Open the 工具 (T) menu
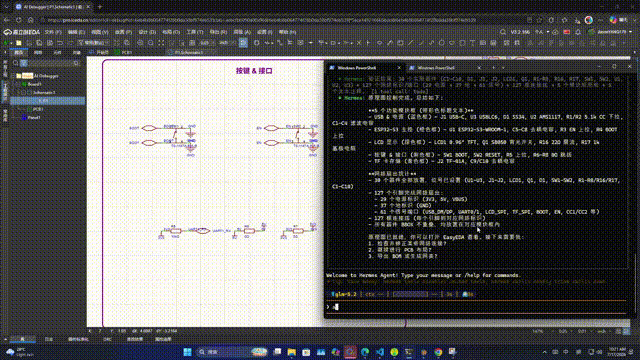Image resolution: width=640 pixels, height=360 pixels. tap(195, 32)
